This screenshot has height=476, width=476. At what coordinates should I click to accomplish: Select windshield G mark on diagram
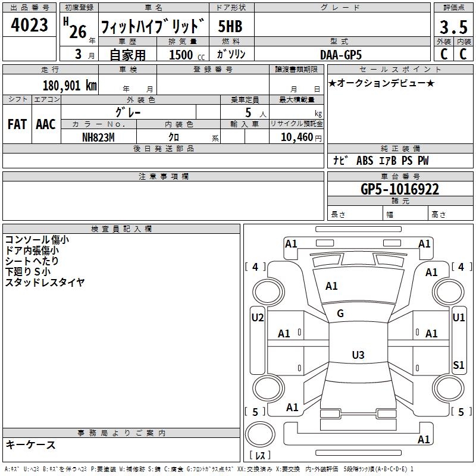(x=340, y=314)
